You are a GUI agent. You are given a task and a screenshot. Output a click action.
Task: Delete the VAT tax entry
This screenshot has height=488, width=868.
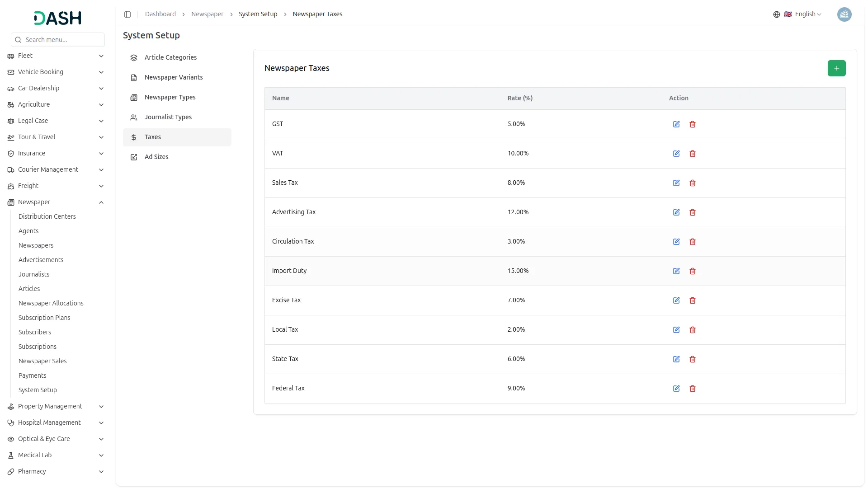(693, 154)
